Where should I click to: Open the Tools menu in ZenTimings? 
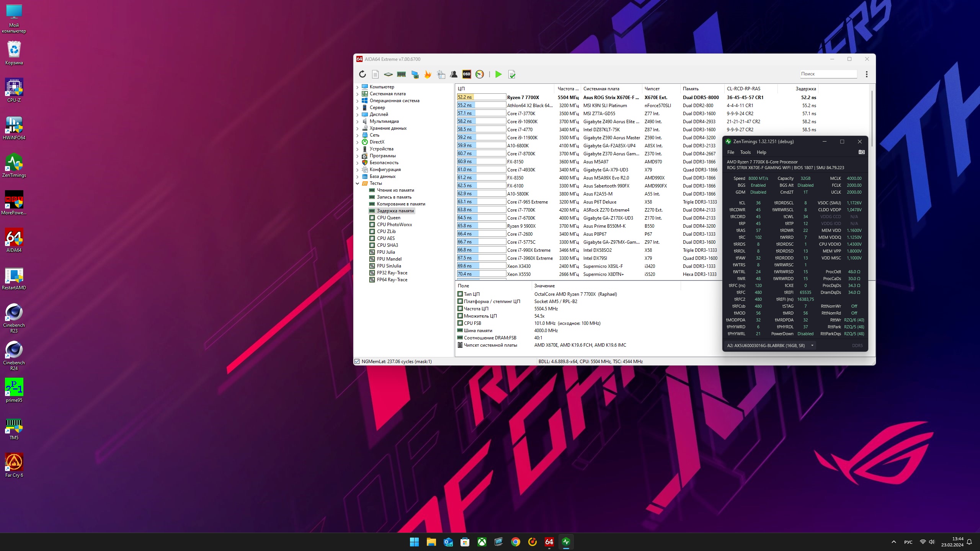coord(745,152)
